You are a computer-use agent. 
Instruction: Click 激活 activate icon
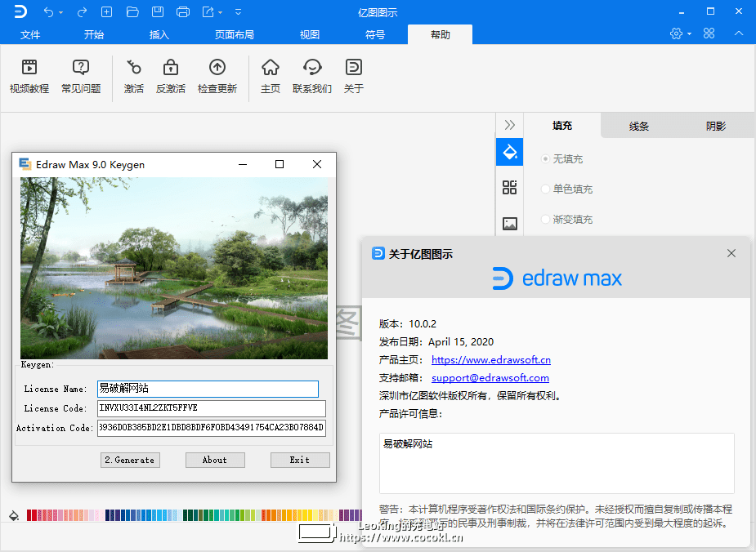133,76
